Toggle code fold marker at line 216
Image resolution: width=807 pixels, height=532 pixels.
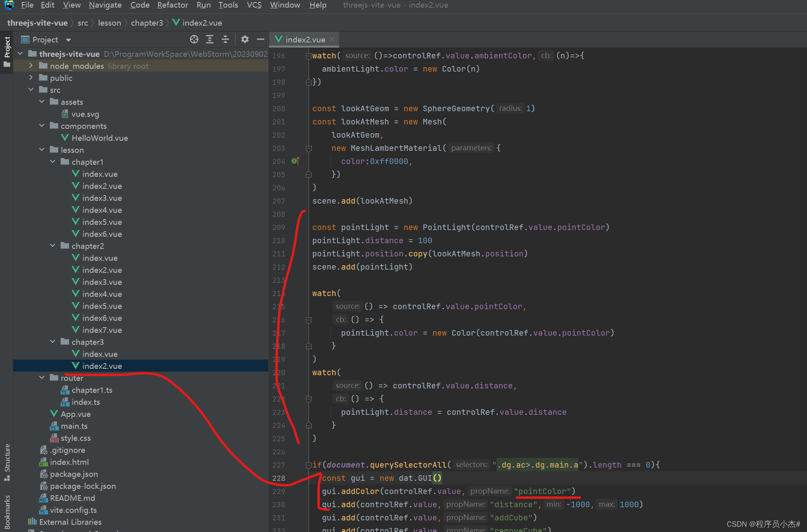pyautogui.click(x=309, y=320)
